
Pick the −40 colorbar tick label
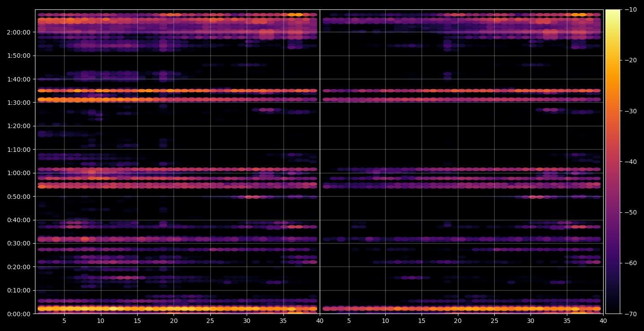point(631,162)
